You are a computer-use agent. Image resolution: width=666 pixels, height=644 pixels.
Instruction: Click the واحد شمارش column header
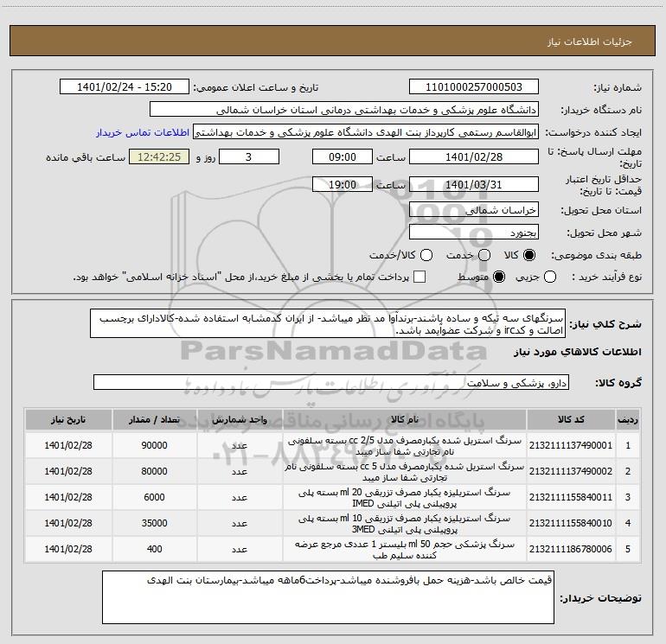click(x=240, y=419)
